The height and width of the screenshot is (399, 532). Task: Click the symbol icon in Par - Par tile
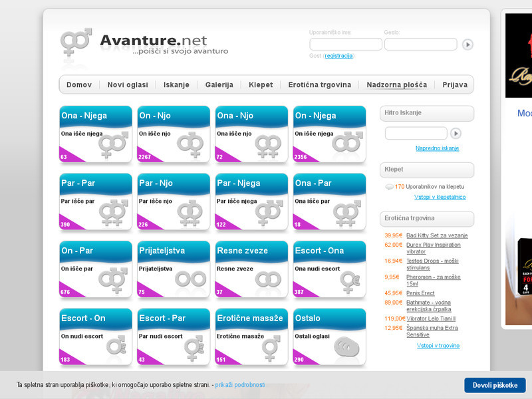point(113,212)
